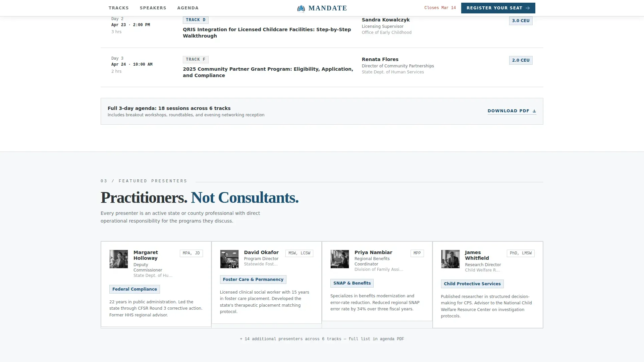Click the Apr 23 · 2:00 PM time

[130, 25]
